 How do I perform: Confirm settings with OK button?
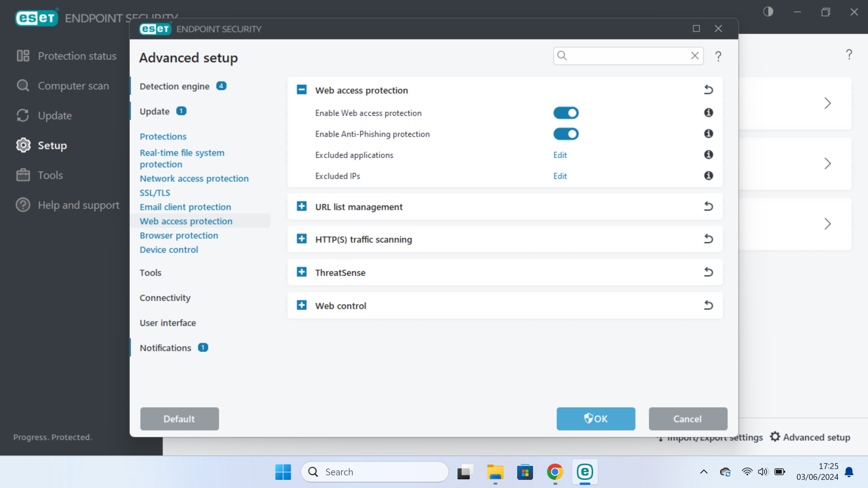(x=596, y=419)
